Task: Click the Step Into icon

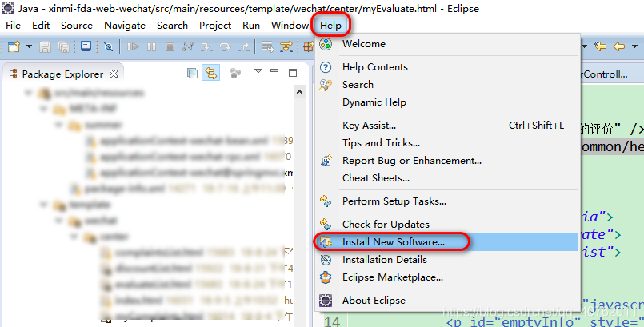Action: 206,47
